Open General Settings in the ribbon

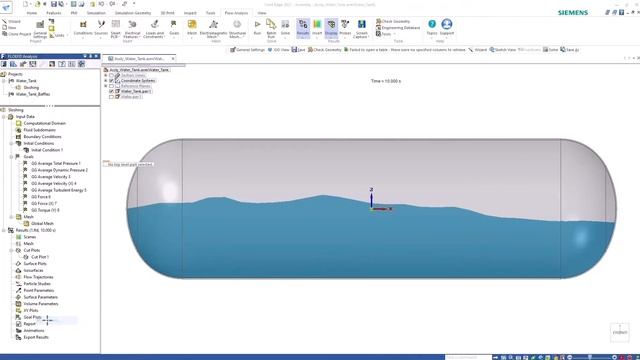40,29
